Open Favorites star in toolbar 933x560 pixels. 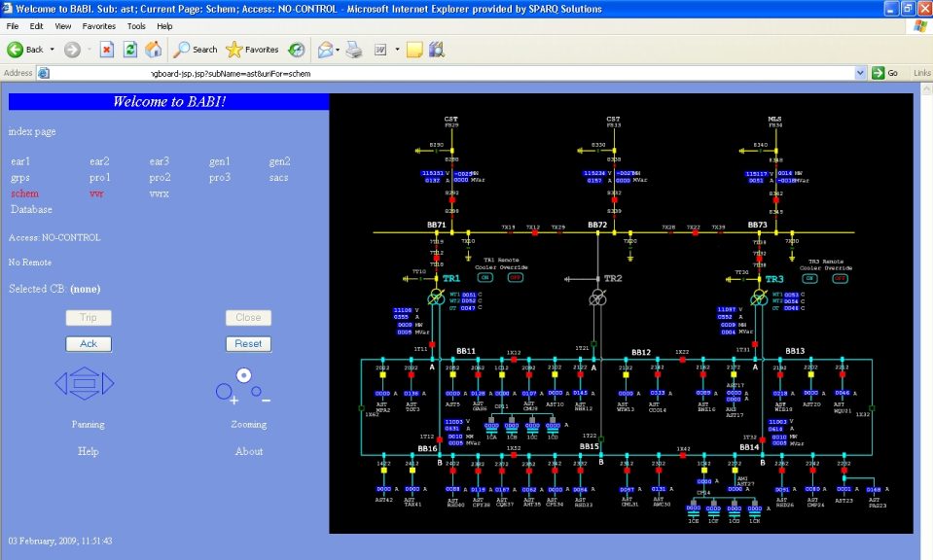click(252, 50)
